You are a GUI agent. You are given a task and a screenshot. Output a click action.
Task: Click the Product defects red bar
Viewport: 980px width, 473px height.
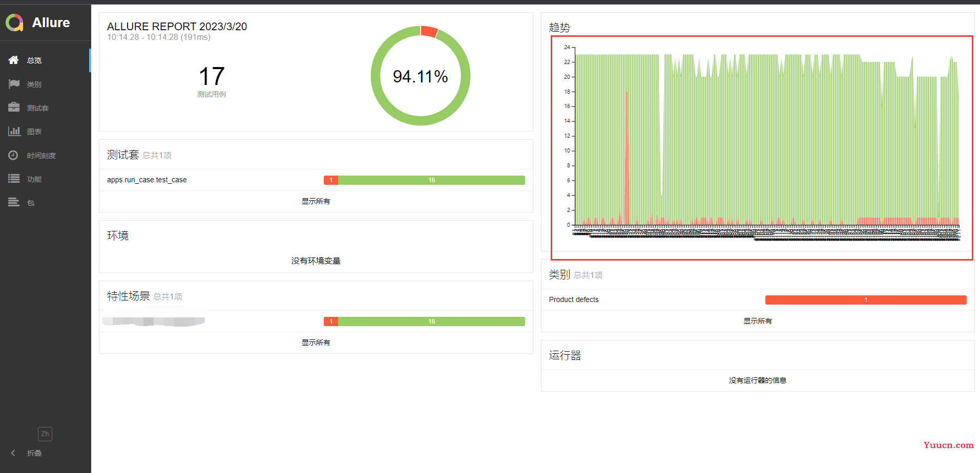pos(866,300)
